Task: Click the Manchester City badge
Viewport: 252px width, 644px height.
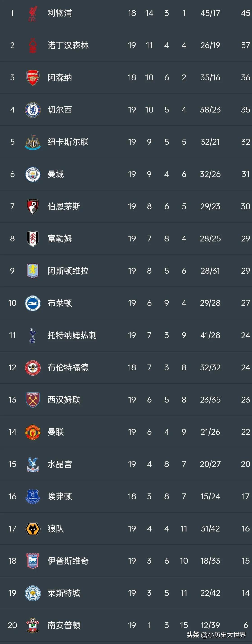Action: [x=32, y=174]
